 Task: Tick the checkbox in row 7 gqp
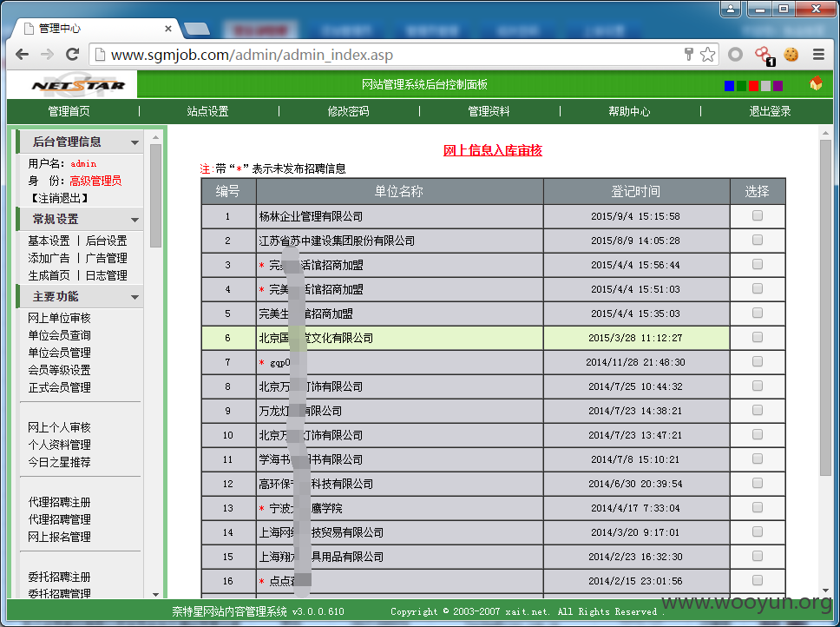point(758,362)
